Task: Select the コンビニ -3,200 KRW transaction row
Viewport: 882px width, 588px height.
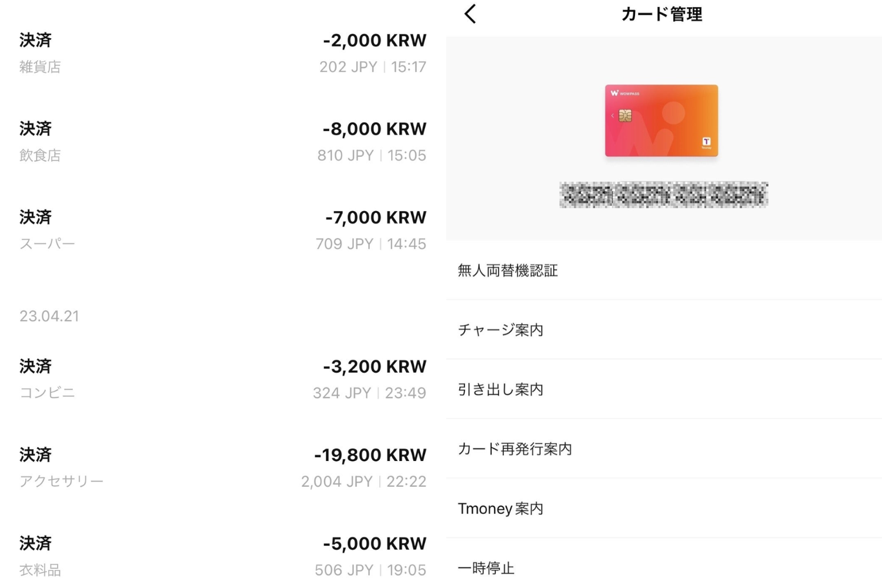Action: (x=223, y=379)
